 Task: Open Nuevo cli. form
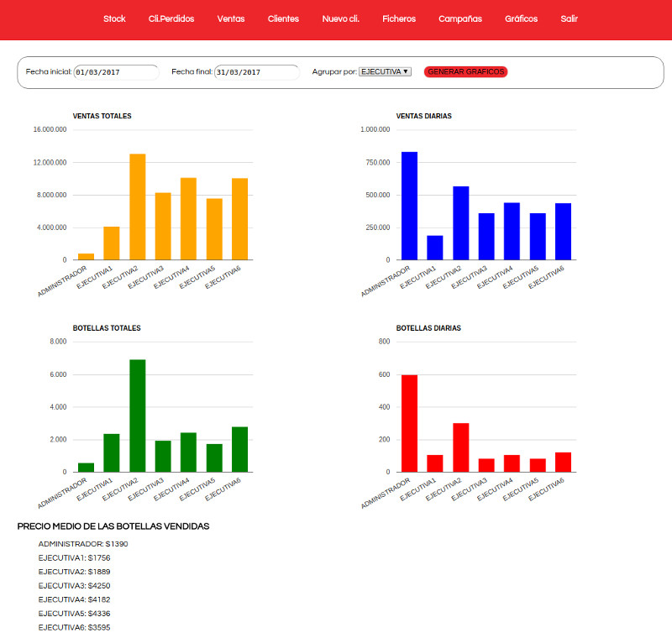(x=340, y=18)
